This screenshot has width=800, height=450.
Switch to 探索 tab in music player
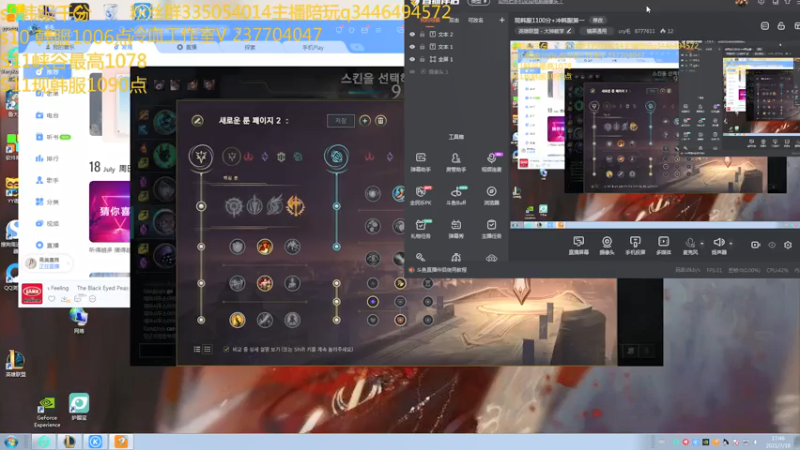pyautogui.click(x=249, y=47)
